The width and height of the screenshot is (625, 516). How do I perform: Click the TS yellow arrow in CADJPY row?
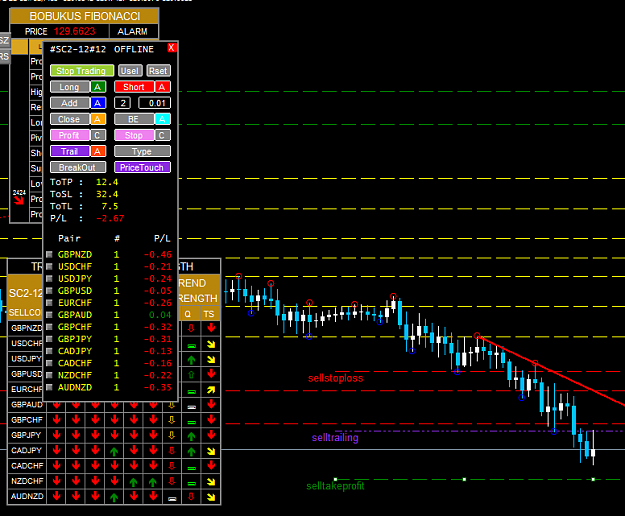click(211, 451)
